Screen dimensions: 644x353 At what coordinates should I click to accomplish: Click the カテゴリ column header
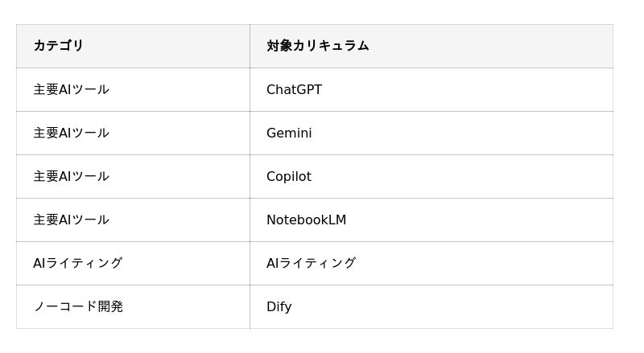[x=59, y=46]
